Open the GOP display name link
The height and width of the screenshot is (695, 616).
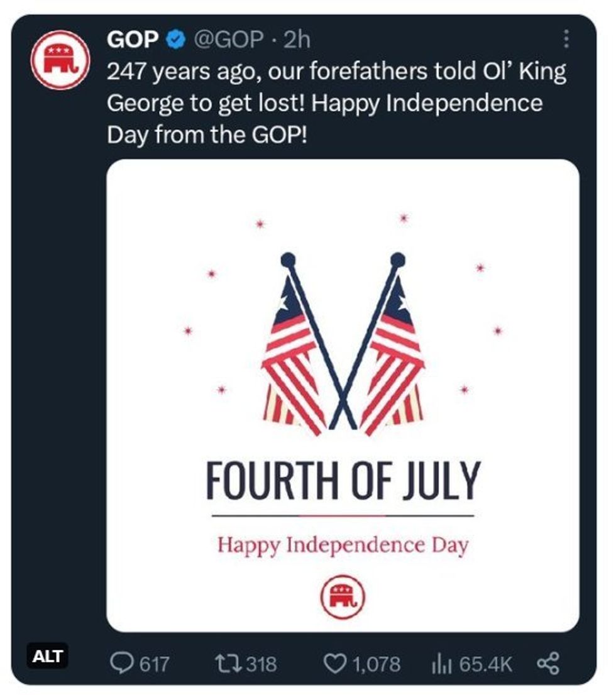(133, 40)
